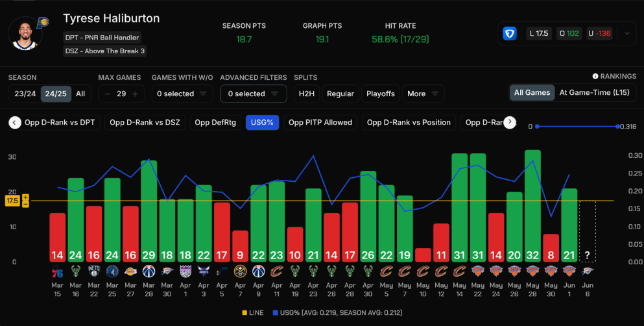The height and width of the screenshot is (326, 644).
Task: Click the U -136 under odds
Action: [599, 34]
